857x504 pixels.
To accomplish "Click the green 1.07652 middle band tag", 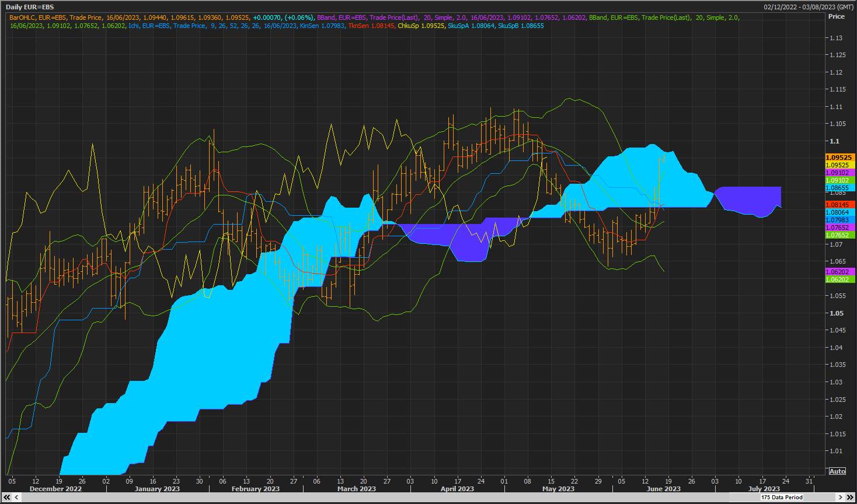I will pos(839,235).
